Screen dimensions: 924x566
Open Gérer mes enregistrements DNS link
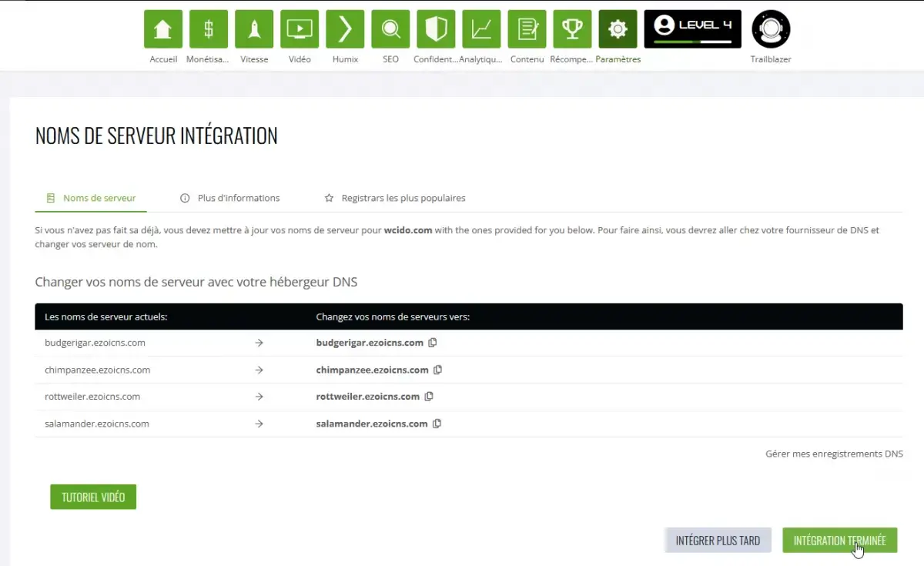point(834,454)
